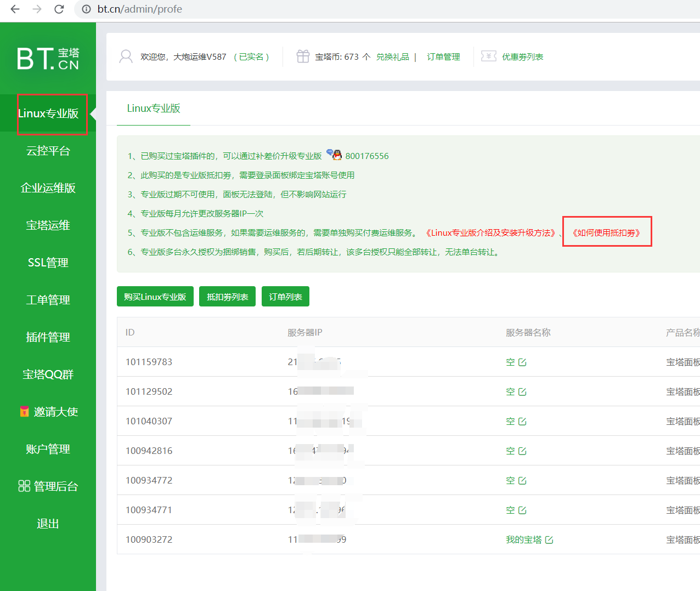Go to 插件管理 in the sidebar
Viewport: 700px width, 591px height.
tap(48, 337)
